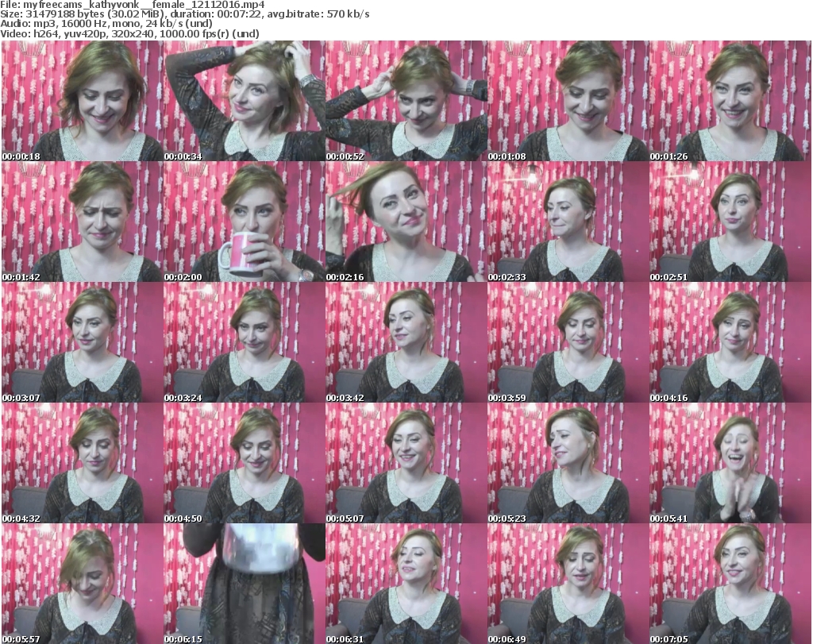This screenshot has height=644, width=813.
Task: Select the frame stamped 00:04:50
Action: [x=244, y=463]
